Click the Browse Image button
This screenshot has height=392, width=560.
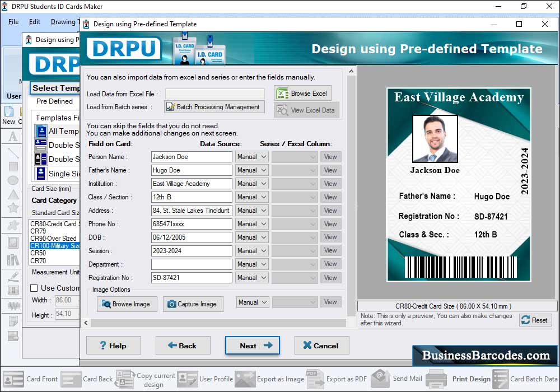click(127, 304)
